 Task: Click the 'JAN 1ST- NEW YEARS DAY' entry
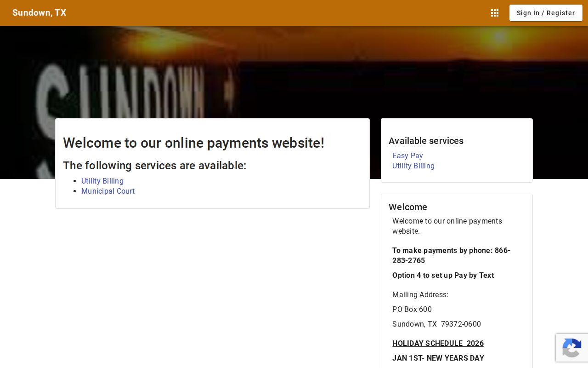[438, 358]
